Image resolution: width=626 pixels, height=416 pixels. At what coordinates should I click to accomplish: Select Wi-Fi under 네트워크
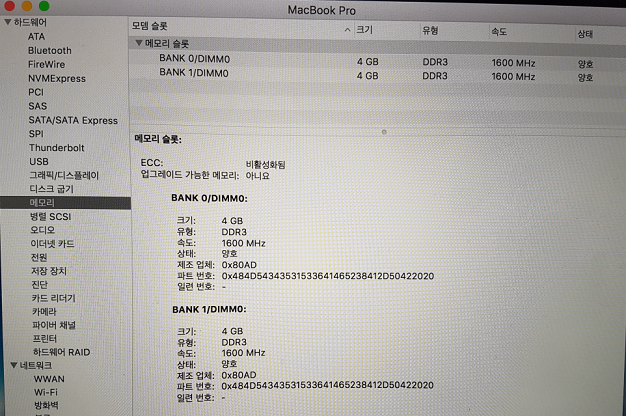(46, 393)
